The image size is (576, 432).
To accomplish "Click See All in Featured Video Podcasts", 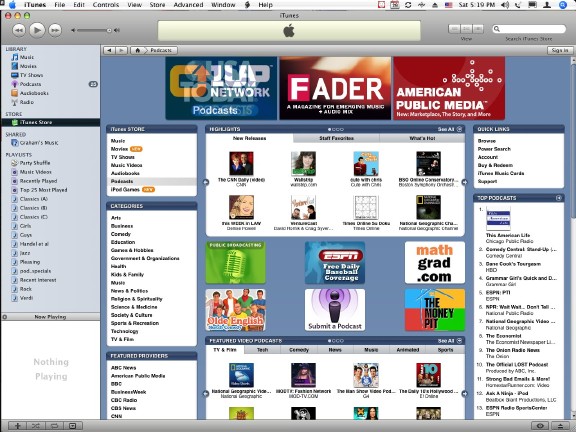I will click(x=450, y=341).
